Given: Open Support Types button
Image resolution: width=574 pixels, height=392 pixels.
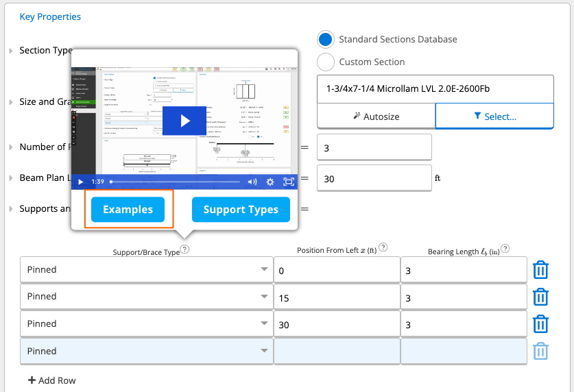Looking at the screenshot, I should 241,210.
